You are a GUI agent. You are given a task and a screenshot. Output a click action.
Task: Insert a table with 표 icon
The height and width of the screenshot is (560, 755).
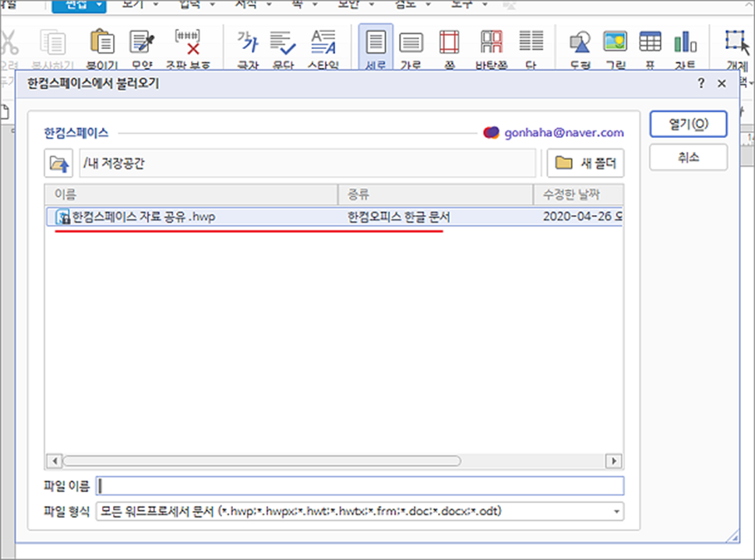click(x=650, y=41)
